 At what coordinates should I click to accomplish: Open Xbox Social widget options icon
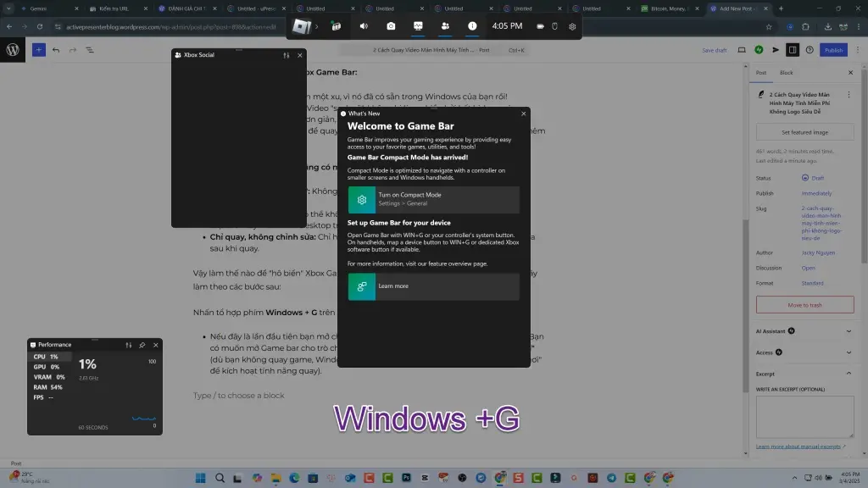287,55
